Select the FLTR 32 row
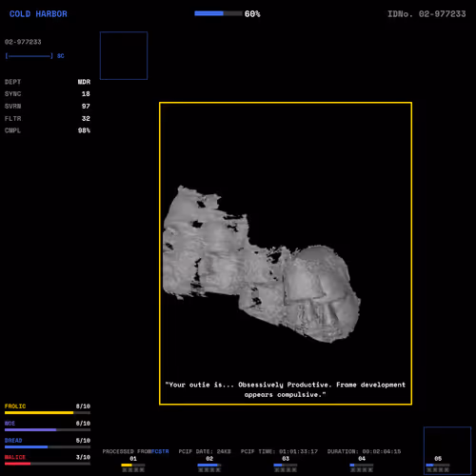The width and height of the screenshot is (476, 476). pos(48,118)
